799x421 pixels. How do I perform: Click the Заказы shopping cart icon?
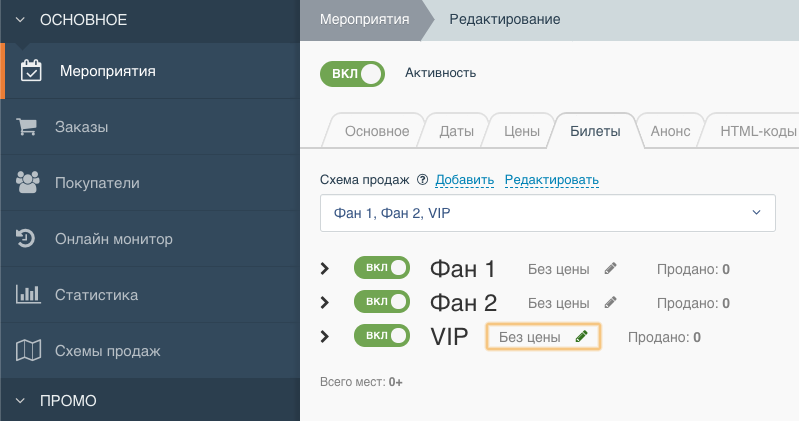(26, 126)
